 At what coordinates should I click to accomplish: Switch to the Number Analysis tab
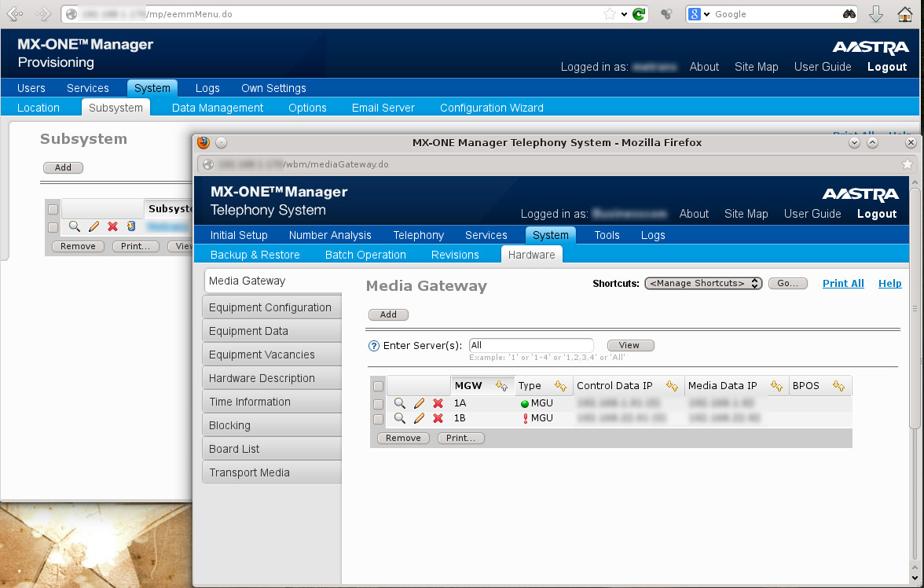pos(330,235)
